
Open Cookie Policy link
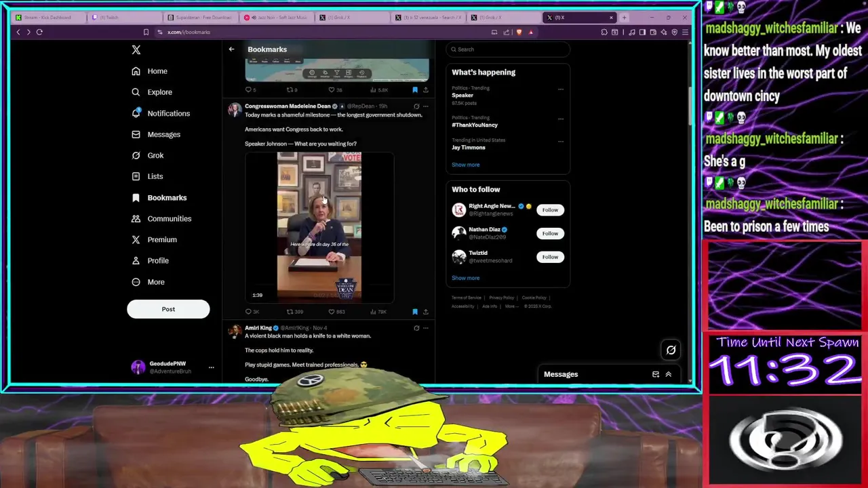[x=534, y=298]
